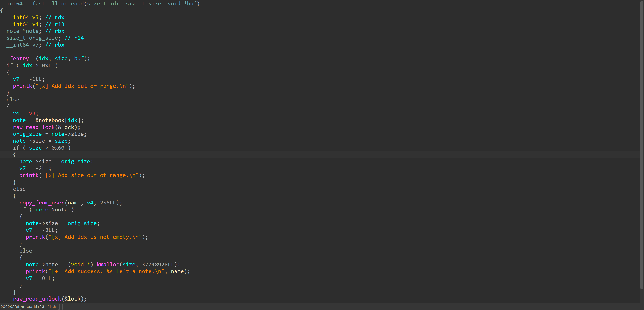Click the 37748928LL kmalloc flags constant

[x=158, y=264]
